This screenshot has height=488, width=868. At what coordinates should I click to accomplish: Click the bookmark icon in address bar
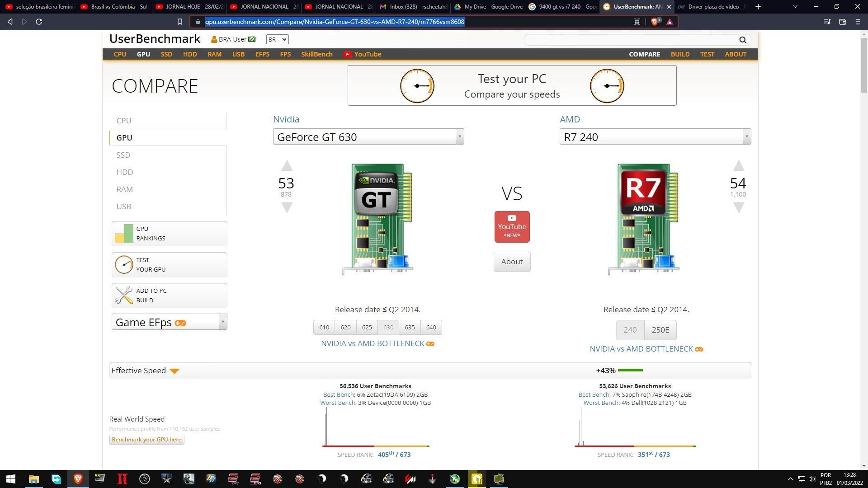[179, 22]
